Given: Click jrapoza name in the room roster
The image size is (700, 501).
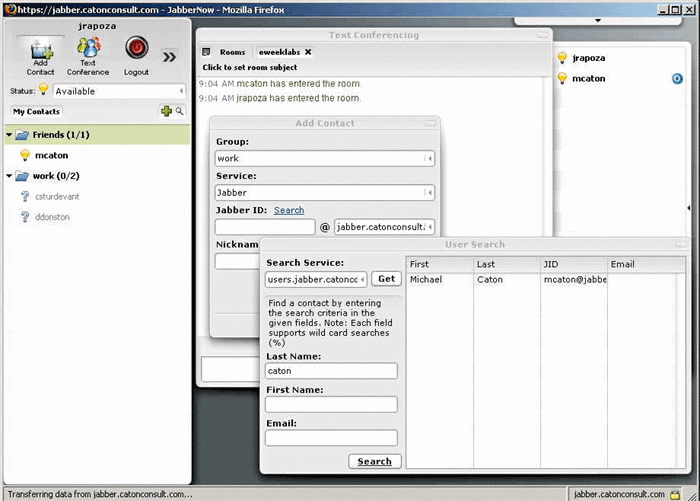Looking at the screenshot, I should (589, 58).
